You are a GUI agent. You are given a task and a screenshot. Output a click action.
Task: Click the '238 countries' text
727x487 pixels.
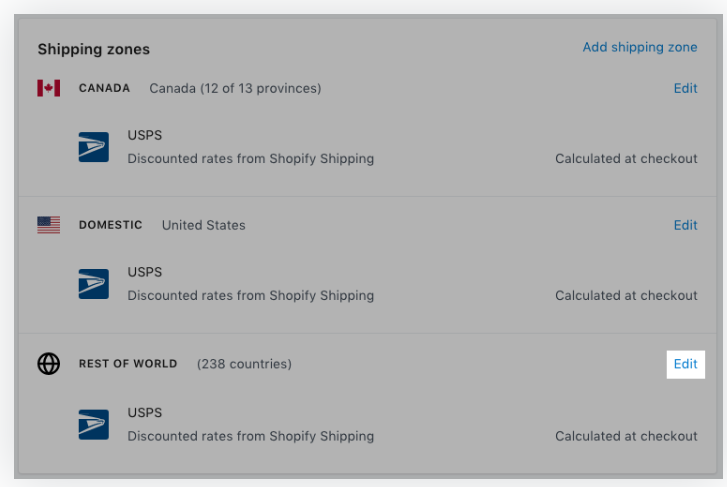244,364
